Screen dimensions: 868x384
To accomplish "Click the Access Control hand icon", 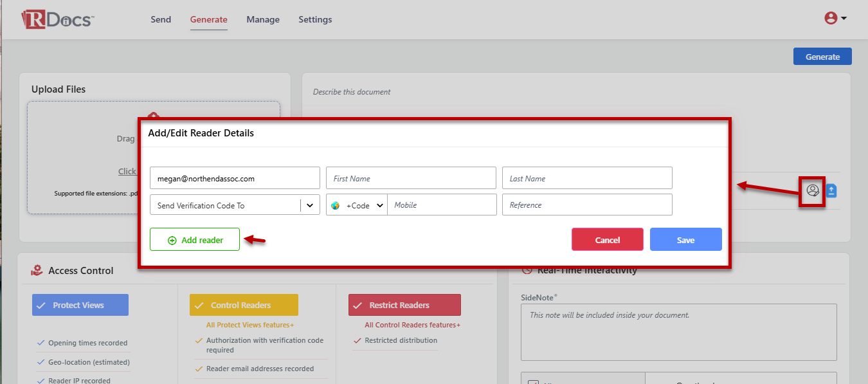I will [37, 271].
